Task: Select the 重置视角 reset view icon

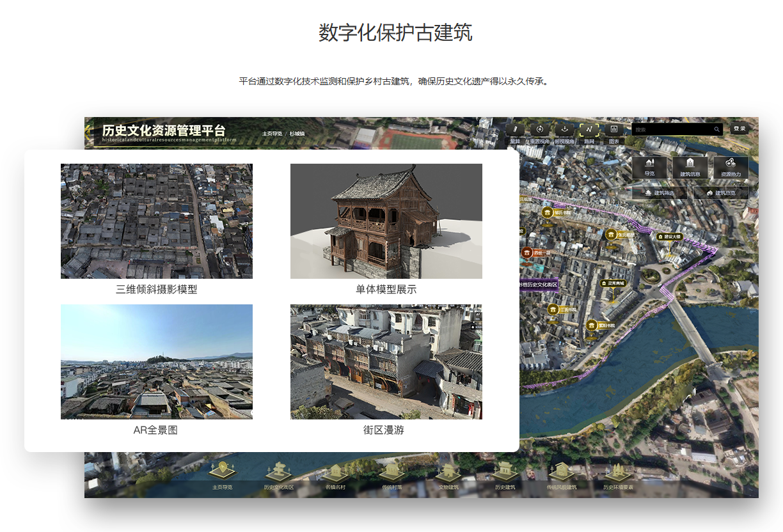Action: 539,130
